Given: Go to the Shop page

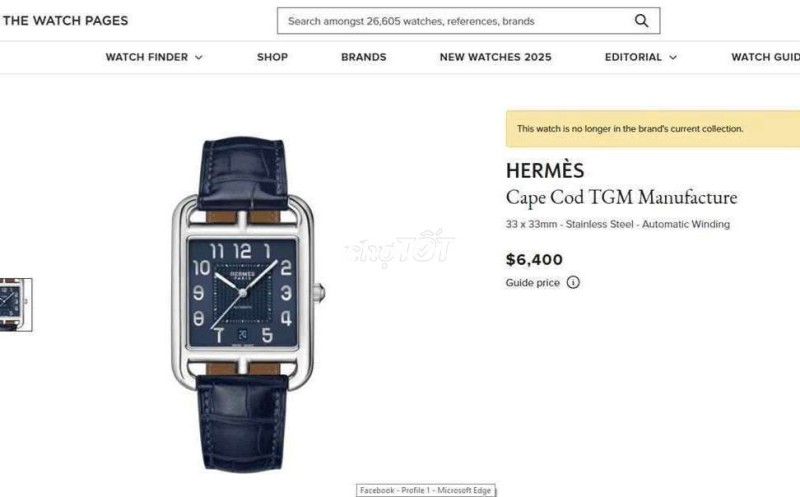Looking at the screenshot, I should pyautogui.click(x=272, y=57).
